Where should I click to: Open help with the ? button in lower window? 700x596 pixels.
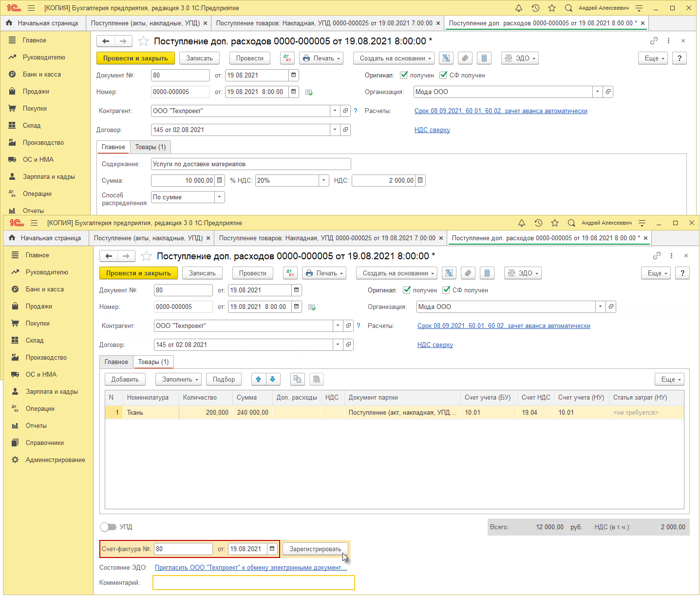click(682, 273)
